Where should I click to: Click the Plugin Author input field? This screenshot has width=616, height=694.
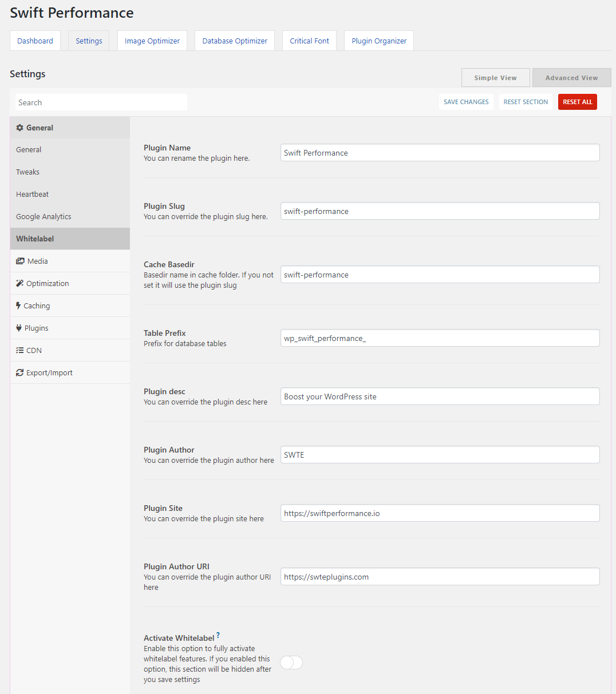[440, 455]
